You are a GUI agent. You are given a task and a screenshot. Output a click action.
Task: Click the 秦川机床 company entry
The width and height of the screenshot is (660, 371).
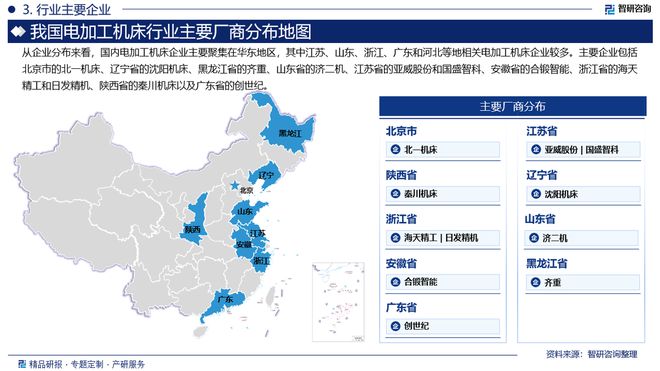(x=443, y=194)
